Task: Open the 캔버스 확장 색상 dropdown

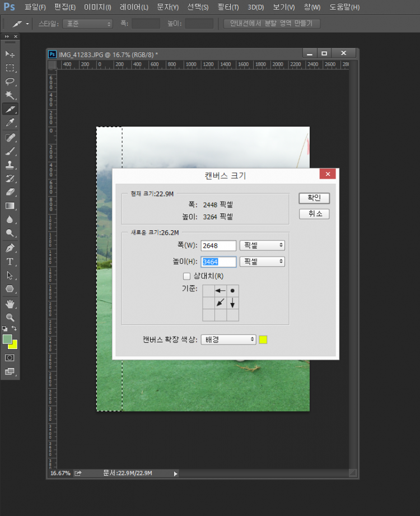Action: (x=228, y=340)
